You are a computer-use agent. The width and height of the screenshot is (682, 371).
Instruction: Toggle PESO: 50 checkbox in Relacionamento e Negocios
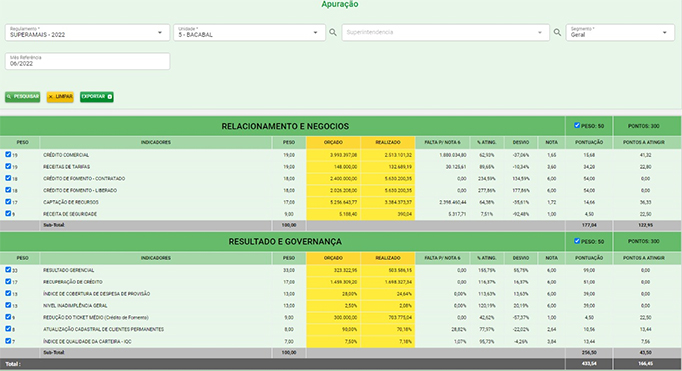(x=577, y=126)
